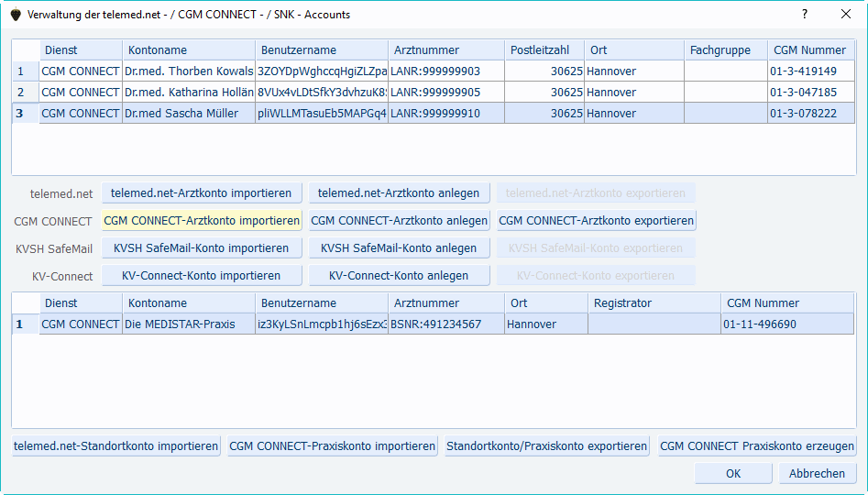
Task: Click Postleitzahl column header
Action: pyautogui.click(x=544, y=49)
